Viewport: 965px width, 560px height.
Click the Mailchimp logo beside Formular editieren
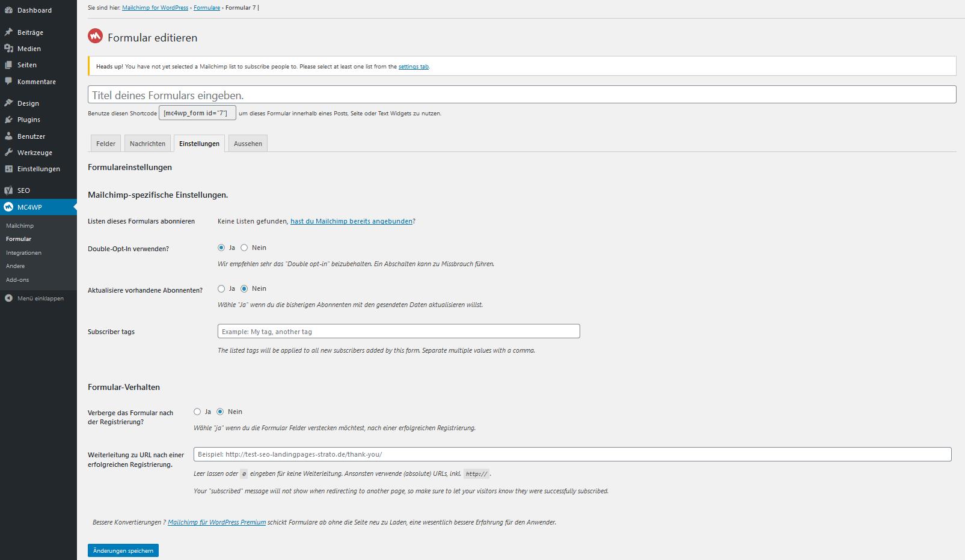click(x=95, y=36)
